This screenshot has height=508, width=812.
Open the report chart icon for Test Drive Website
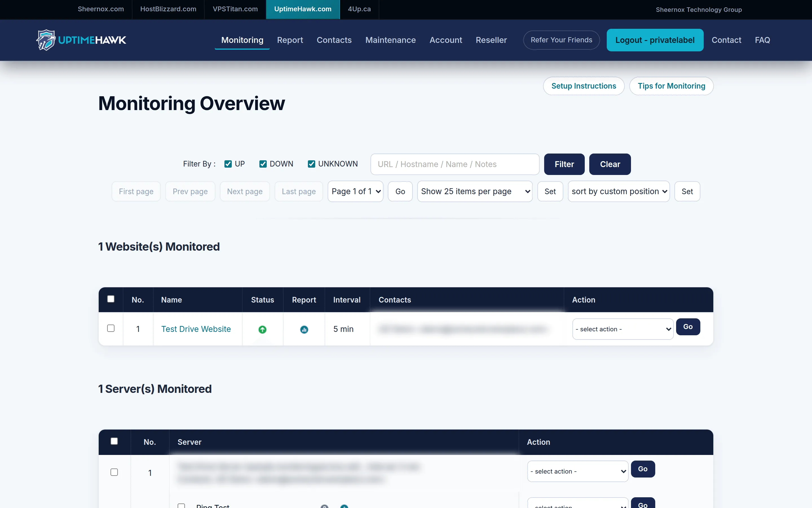click(x=304, y=329)
